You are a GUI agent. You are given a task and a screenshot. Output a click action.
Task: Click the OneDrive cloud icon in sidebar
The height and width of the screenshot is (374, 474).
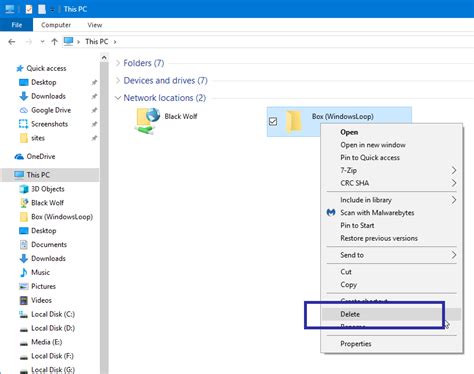coord(19,156)
